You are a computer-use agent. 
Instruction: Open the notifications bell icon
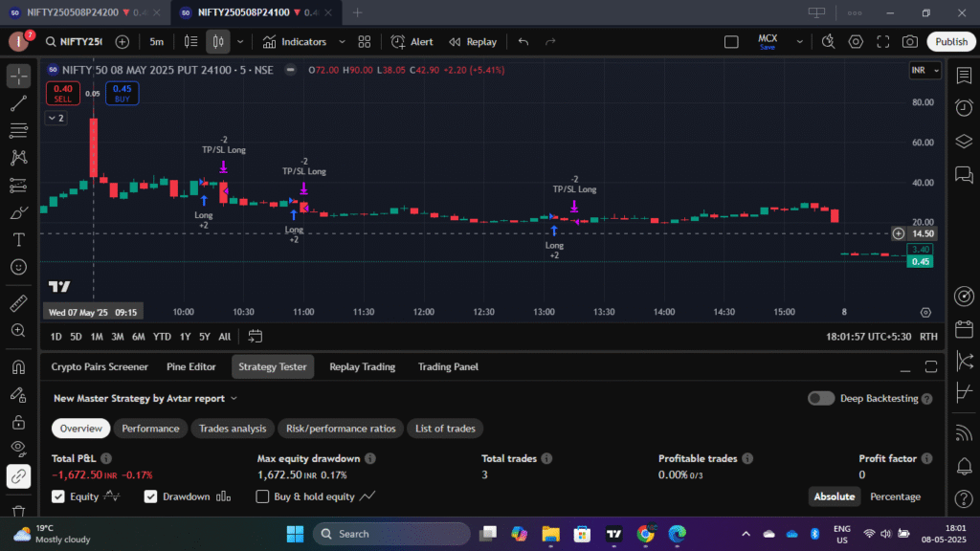pyautogui.click(x=964, y=466)
